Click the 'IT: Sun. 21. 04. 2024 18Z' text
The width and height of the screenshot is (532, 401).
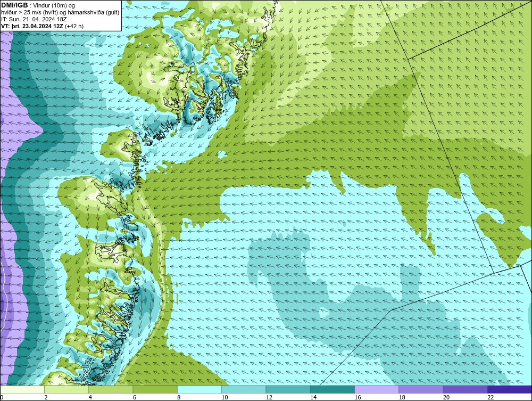(34, 19)
